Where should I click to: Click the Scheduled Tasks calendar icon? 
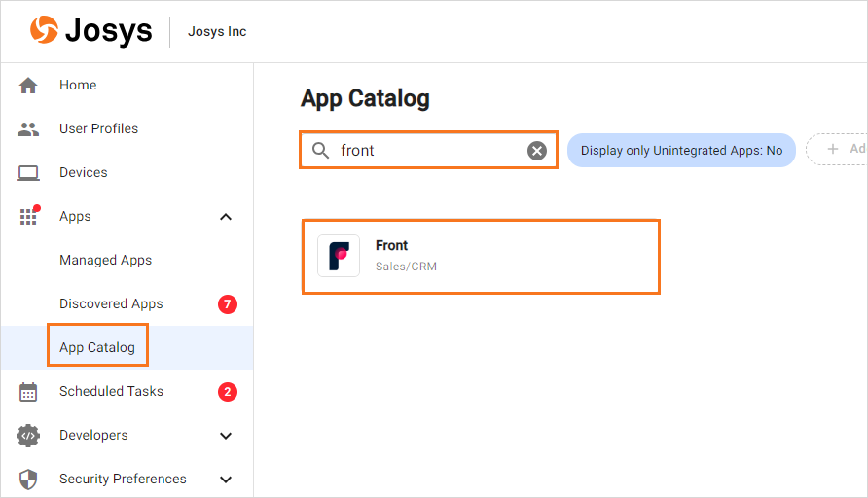(28, 392)
